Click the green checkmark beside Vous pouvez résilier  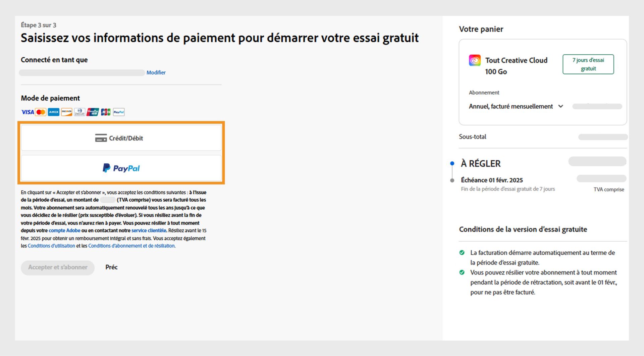point(462,272)
